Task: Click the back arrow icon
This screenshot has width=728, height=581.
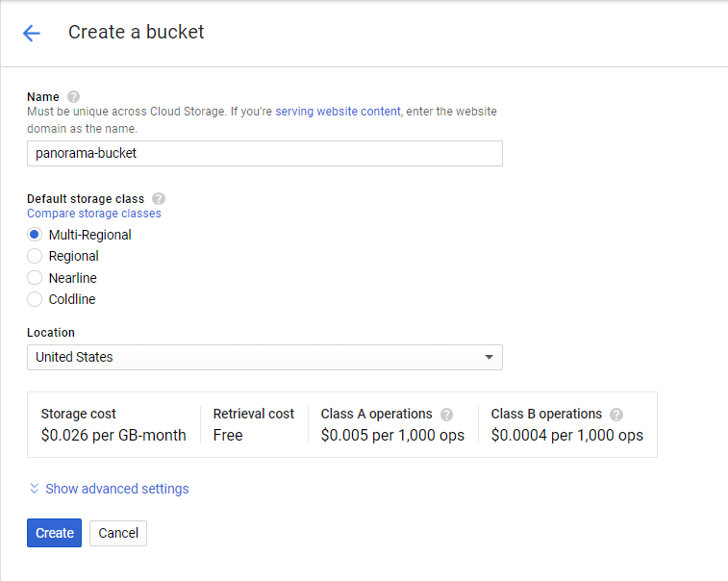Action: pyautogui.click(x=31, y=34)
